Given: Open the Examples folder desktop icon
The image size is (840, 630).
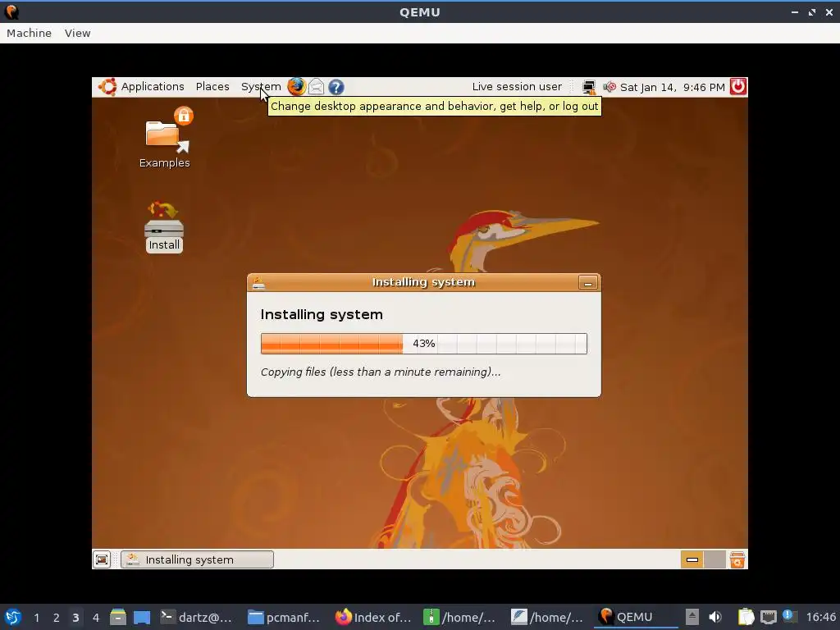Looking at the screenshot, I should [164, 138].
